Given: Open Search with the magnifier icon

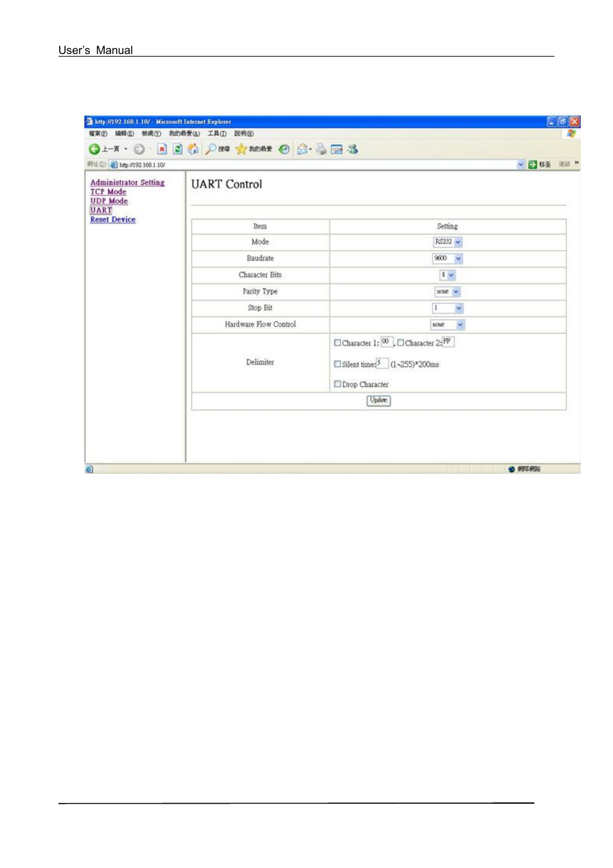Looking at the screenshot, I should coord(211,149).
